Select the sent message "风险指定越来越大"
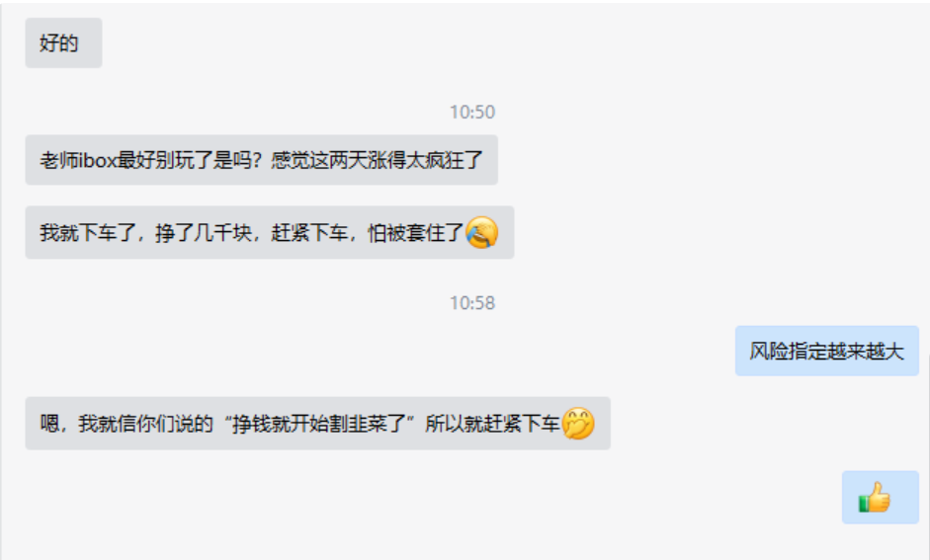 [x=827, y=351]
